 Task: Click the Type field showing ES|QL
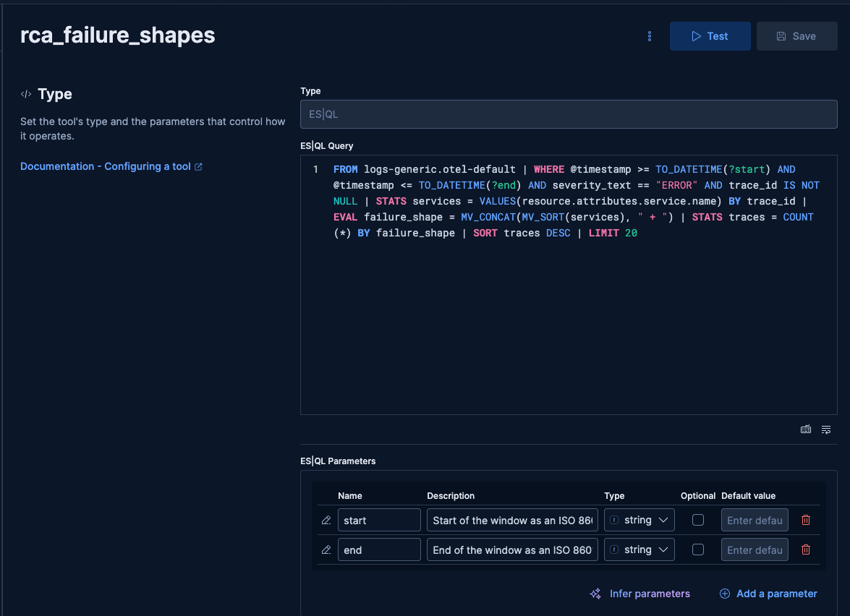click(569, 114)
